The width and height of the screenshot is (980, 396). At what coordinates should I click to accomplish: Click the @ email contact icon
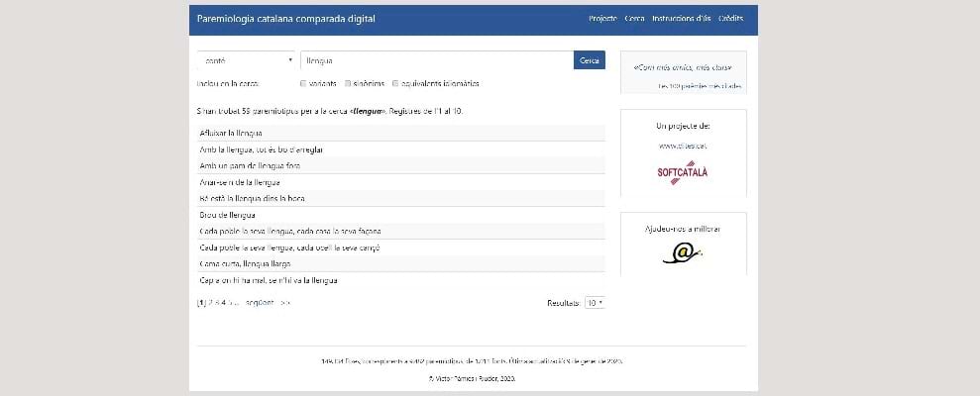(x=682, y=254)
